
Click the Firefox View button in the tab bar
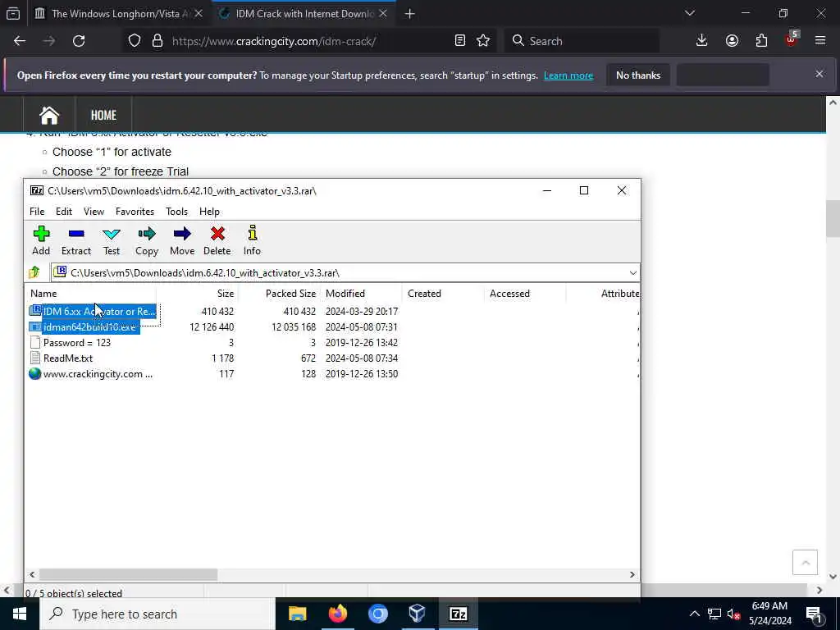[x=13, y=14]
